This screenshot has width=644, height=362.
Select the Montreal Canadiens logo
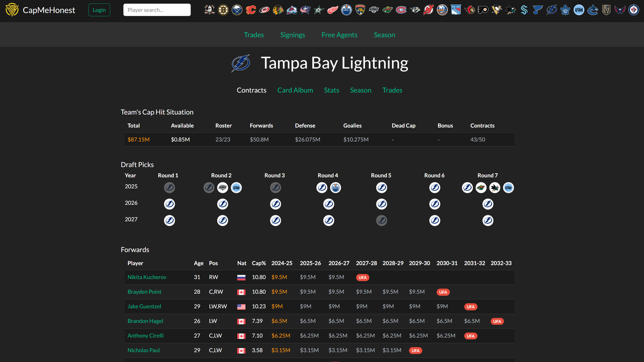401,10
